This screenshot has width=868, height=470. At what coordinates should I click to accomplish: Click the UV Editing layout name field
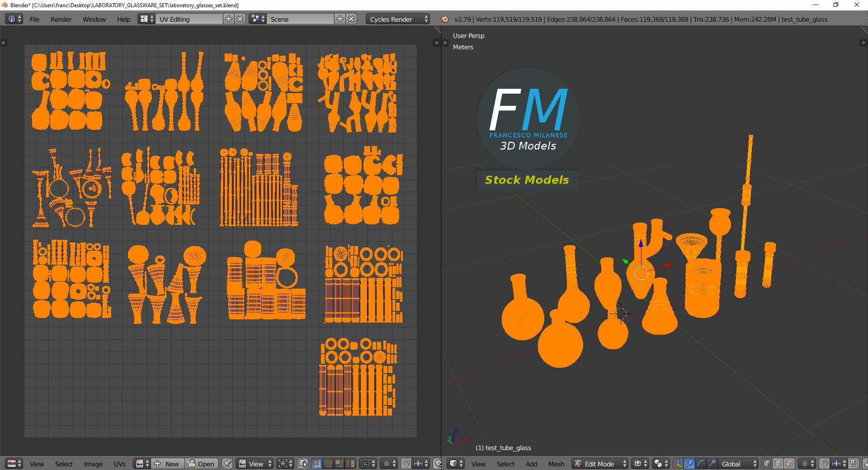pyautogui.click(x=189, y=19)
